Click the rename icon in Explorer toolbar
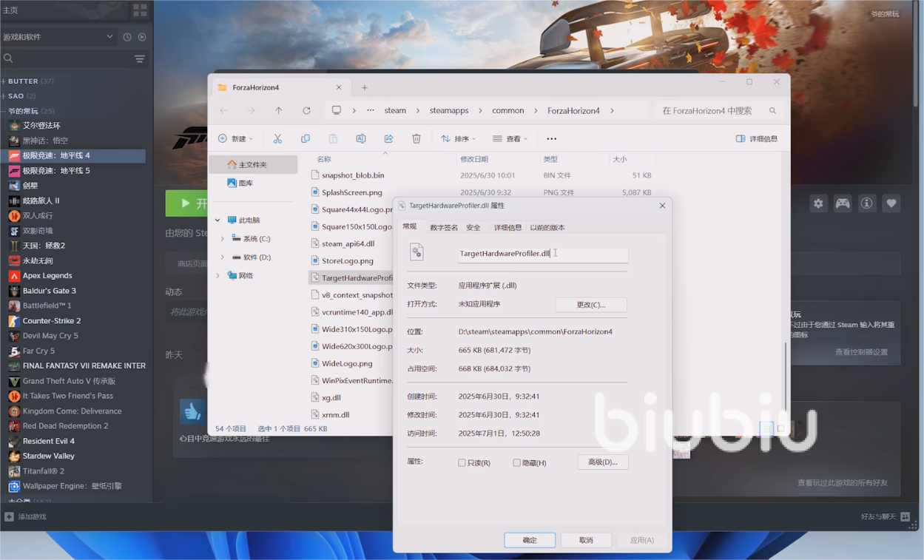 (x=361, y=139)
